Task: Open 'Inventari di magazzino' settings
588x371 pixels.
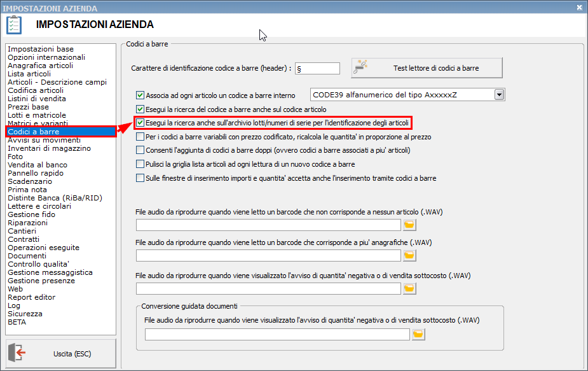Action: pyautogui.click(x=49, y=148)
